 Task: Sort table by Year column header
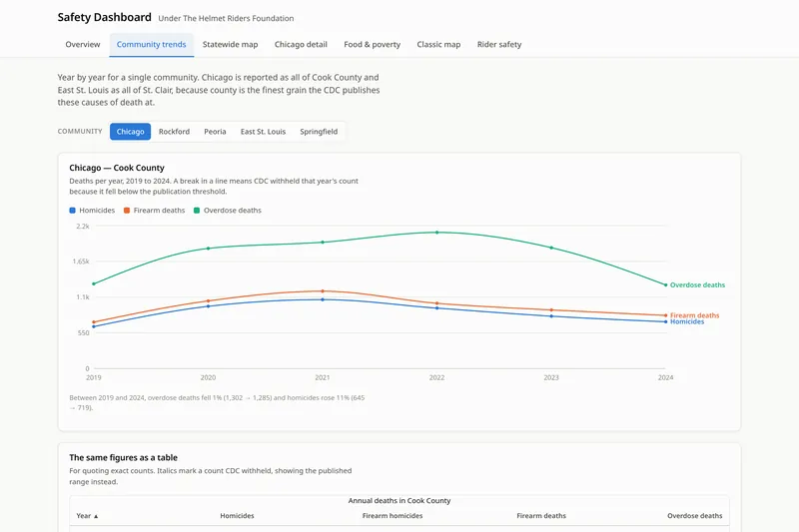[87, 516]
